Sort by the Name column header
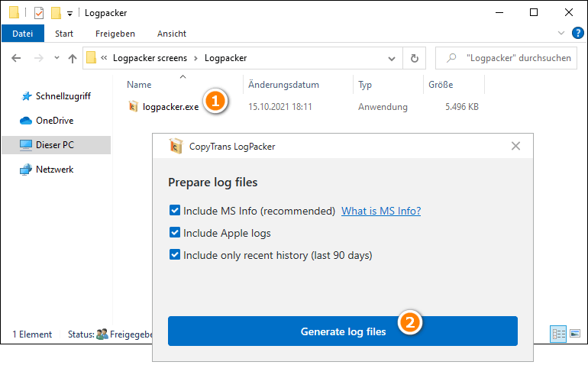Image resolution: width=588 pixels, height=378 pixels. click(139, 85)
